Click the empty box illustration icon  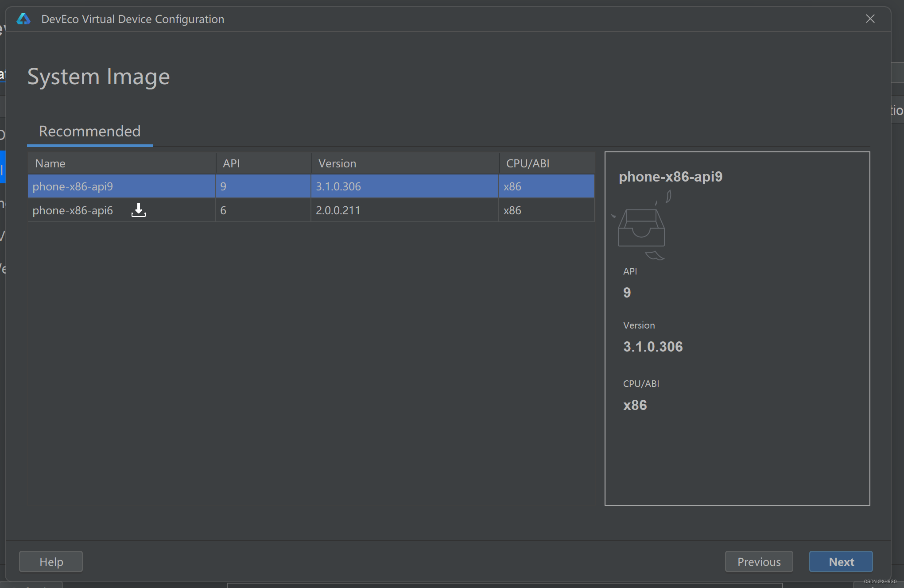click(x=641, y=226)
